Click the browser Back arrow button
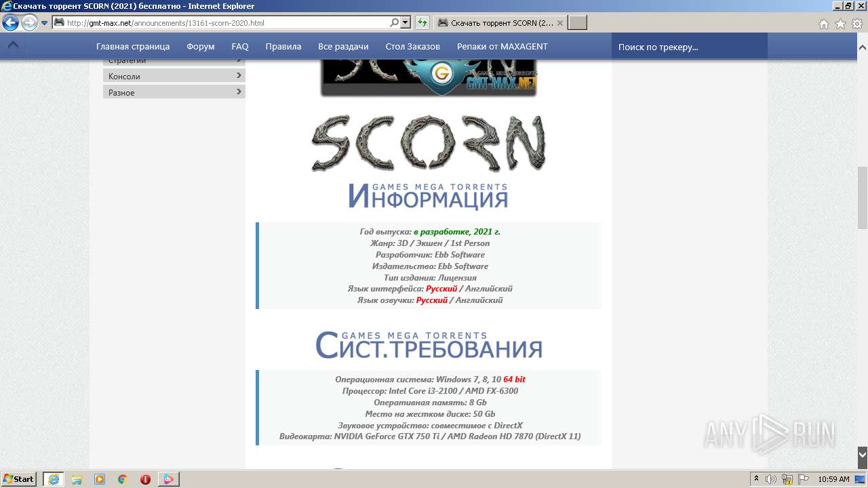The width and height of the screenshot is (868, 488). click(x=11, y=23)
